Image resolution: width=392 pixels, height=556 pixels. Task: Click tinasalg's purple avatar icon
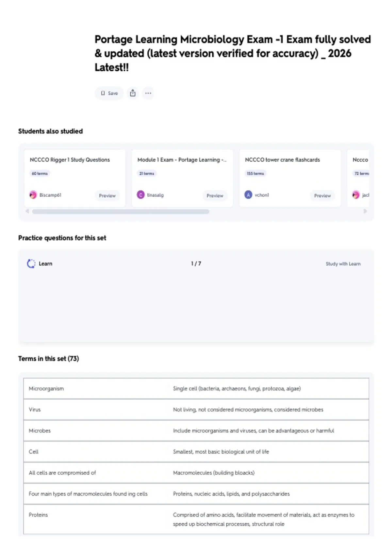[141, 195]
